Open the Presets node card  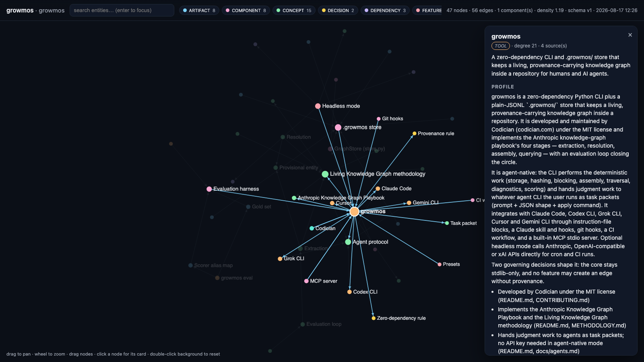[440, 264]
